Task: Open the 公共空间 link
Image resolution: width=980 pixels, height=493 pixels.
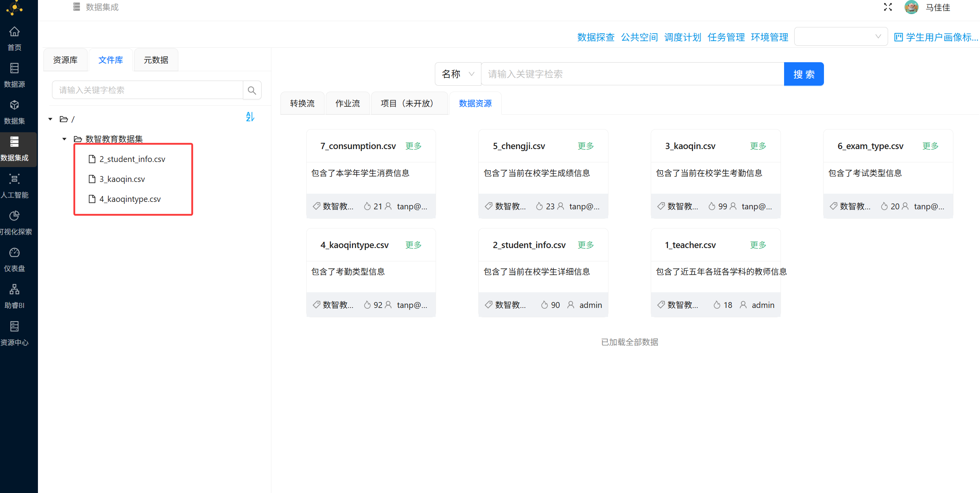Action: click(639, 37)
